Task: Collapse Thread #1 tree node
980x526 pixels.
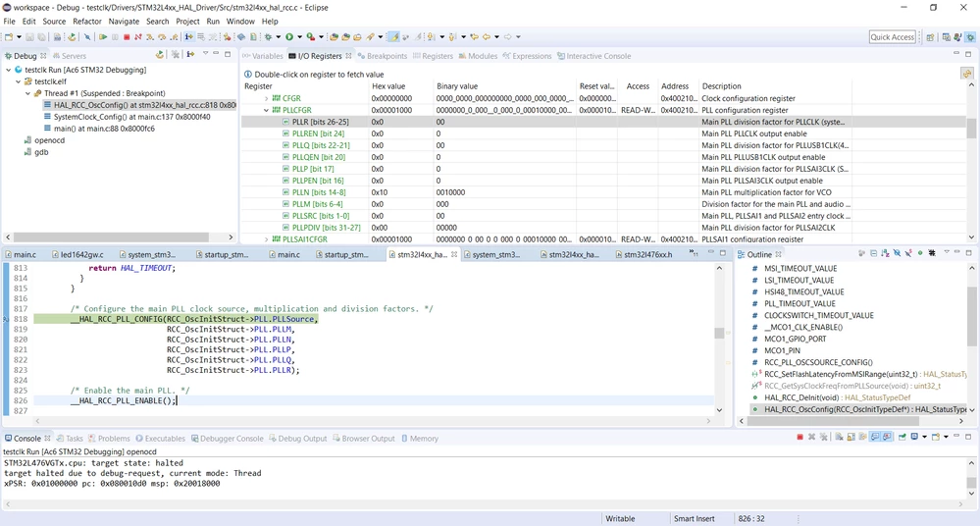Action: [28, 94]
